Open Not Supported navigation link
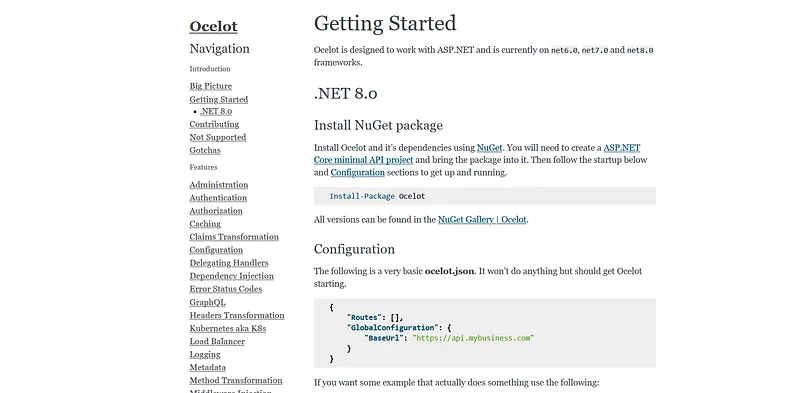 click(x=218, y=137)
